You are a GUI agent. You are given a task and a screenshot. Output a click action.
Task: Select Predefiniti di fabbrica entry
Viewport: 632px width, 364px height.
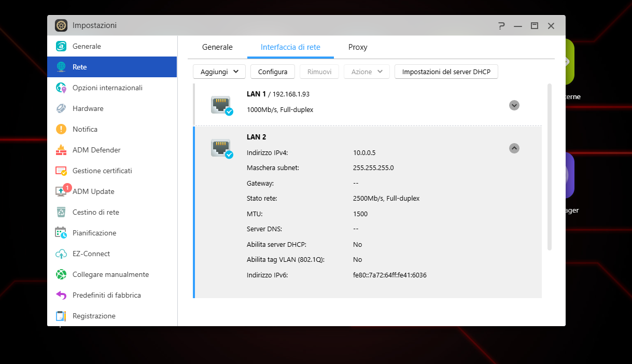coord(112,295)
